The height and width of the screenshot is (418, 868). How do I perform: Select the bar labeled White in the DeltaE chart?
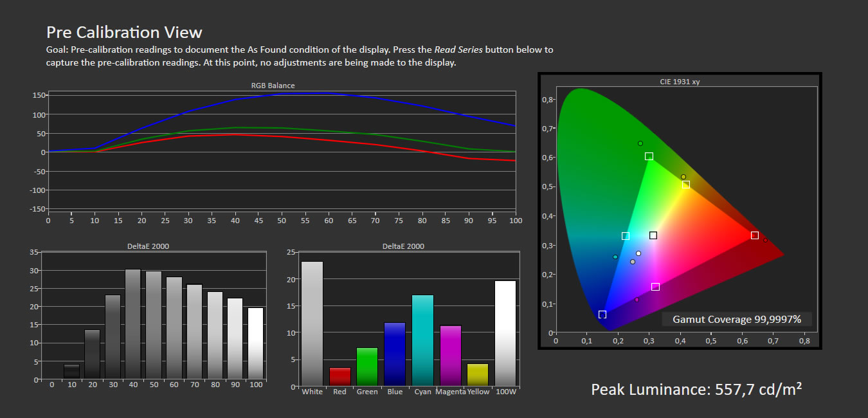pos(312,323)
